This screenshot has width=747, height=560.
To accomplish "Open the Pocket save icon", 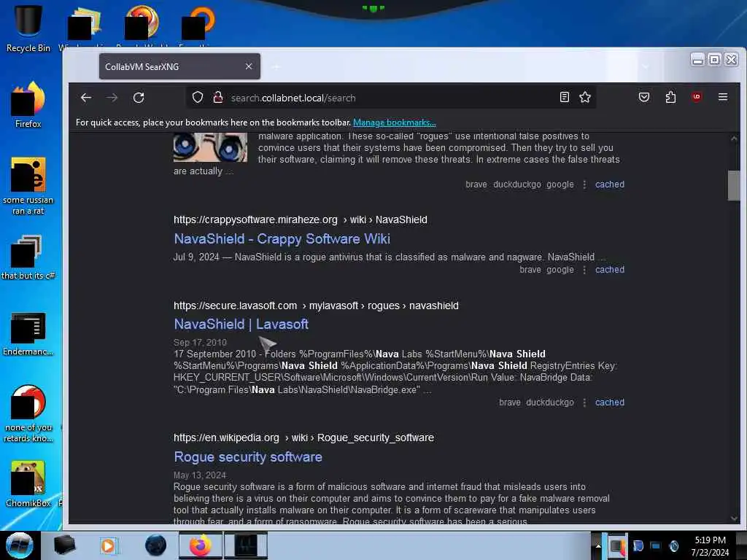I will (644, 97).
